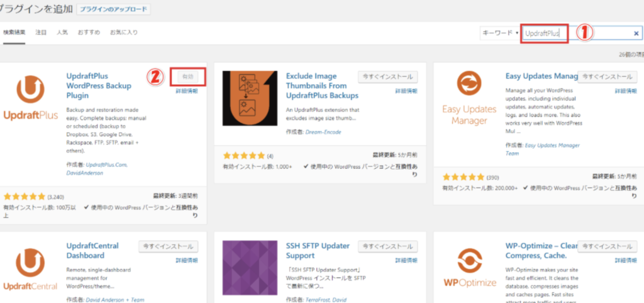Open author link David Anderson + Team
The width and height of the screenshot is (644, 303).
pos(115,300)
